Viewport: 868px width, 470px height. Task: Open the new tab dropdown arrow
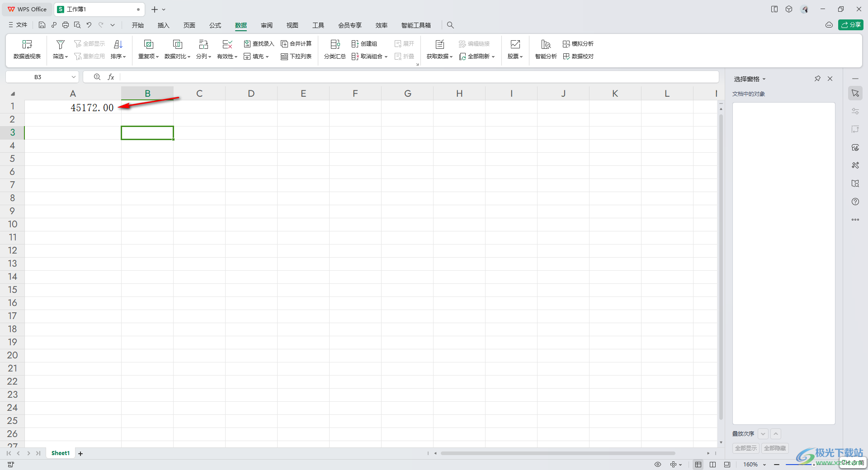click(x=164, y=9)
